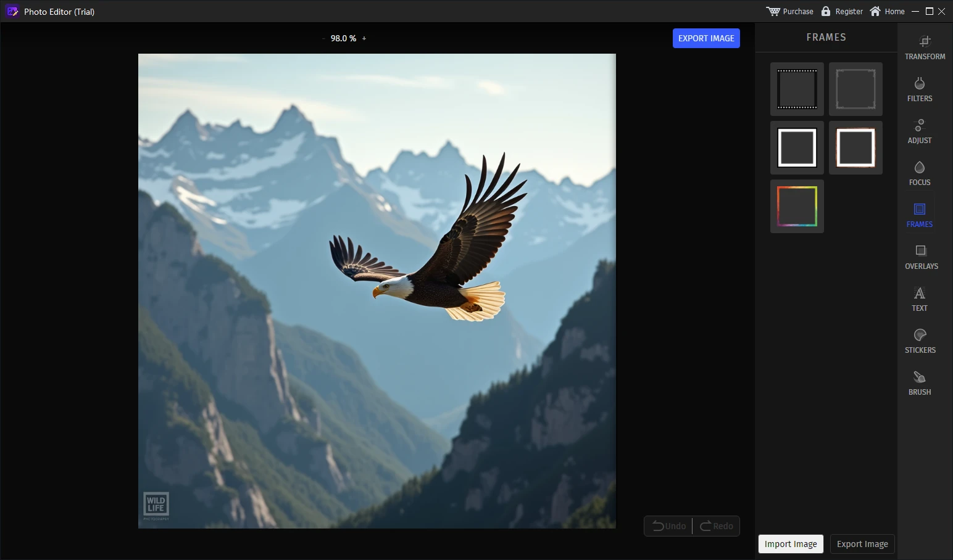Minimize the Photo Editor window
The width and height of the screenshot is (953, 560).
click(x=915, y=11)
